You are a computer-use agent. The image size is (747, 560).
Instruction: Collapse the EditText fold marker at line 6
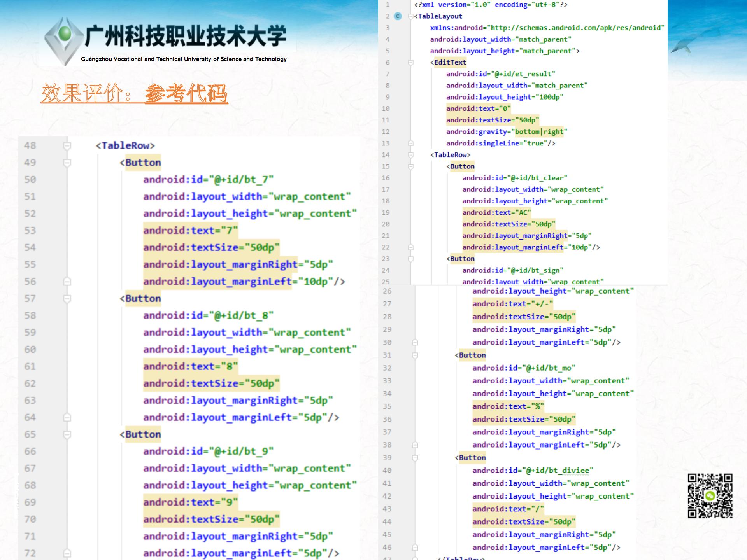(x=410, y=62)
